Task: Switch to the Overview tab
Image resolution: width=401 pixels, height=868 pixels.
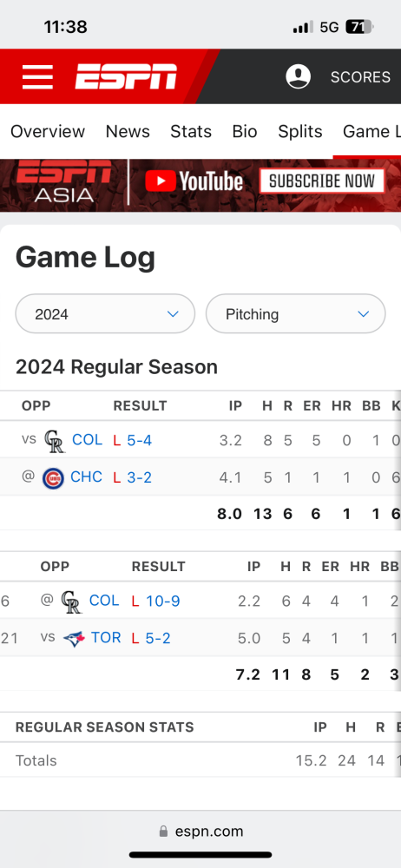Action: pos(48,131)
